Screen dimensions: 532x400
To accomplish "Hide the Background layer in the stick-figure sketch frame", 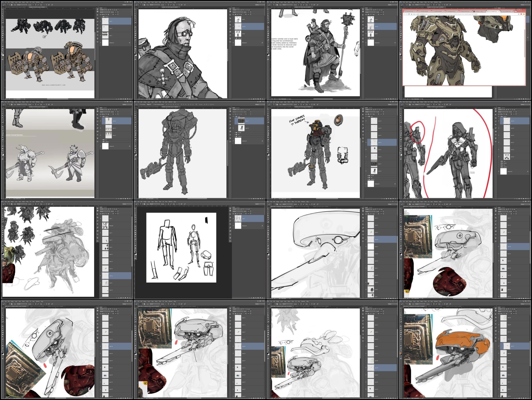I will click(233, 226).
